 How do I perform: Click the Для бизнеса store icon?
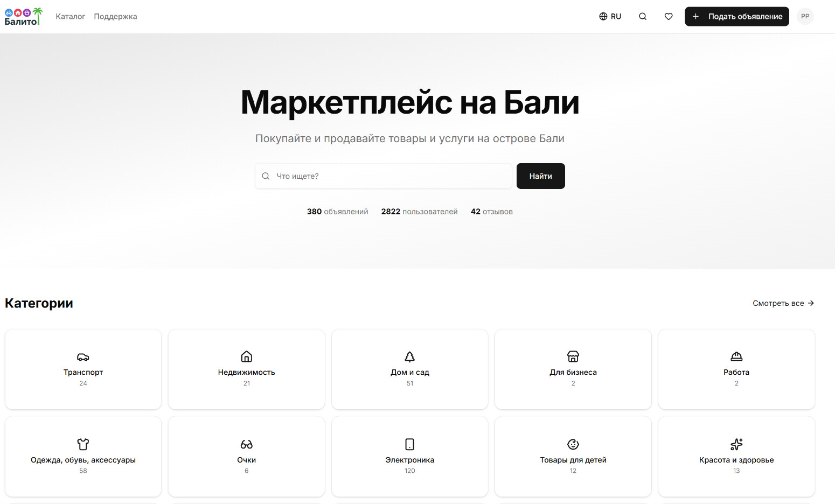click(x=573, y=356)
